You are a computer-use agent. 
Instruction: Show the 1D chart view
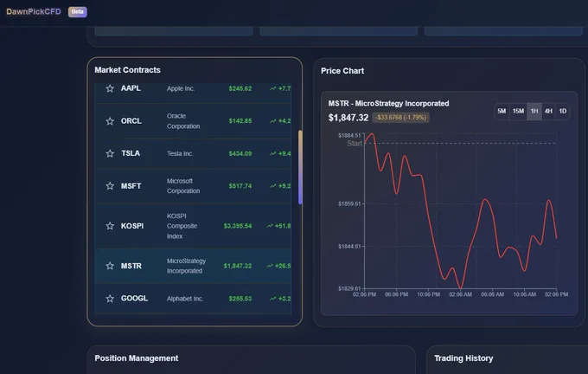[563, 111]
